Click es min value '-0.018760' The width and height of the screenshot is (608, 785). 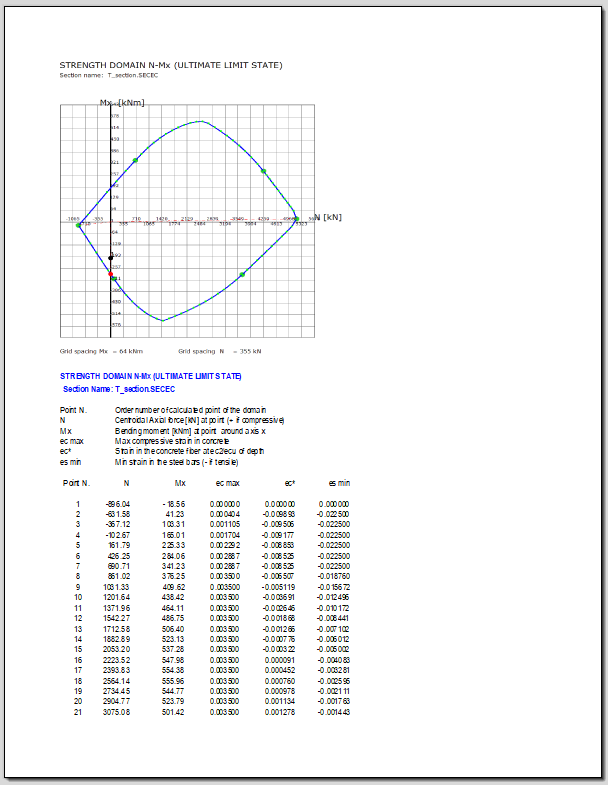(x=334, y=576)
